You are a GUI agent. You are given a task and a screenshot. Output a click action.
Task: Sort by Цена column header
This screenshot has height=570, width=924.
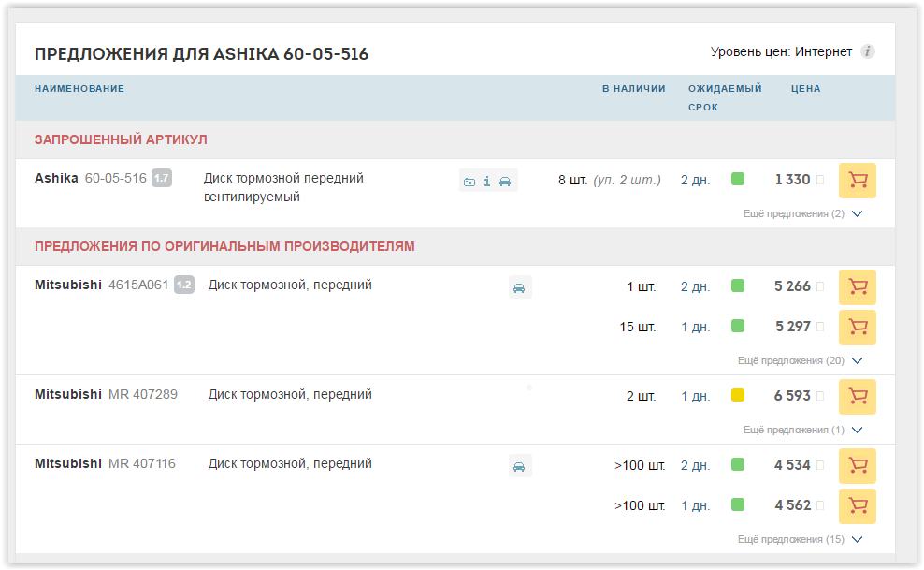pos(805,88)
